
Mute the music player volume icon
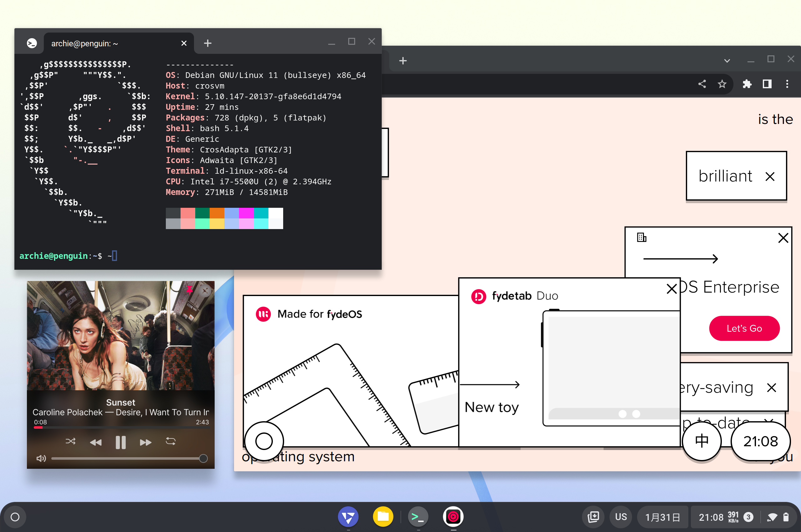[x=41, y=459]
